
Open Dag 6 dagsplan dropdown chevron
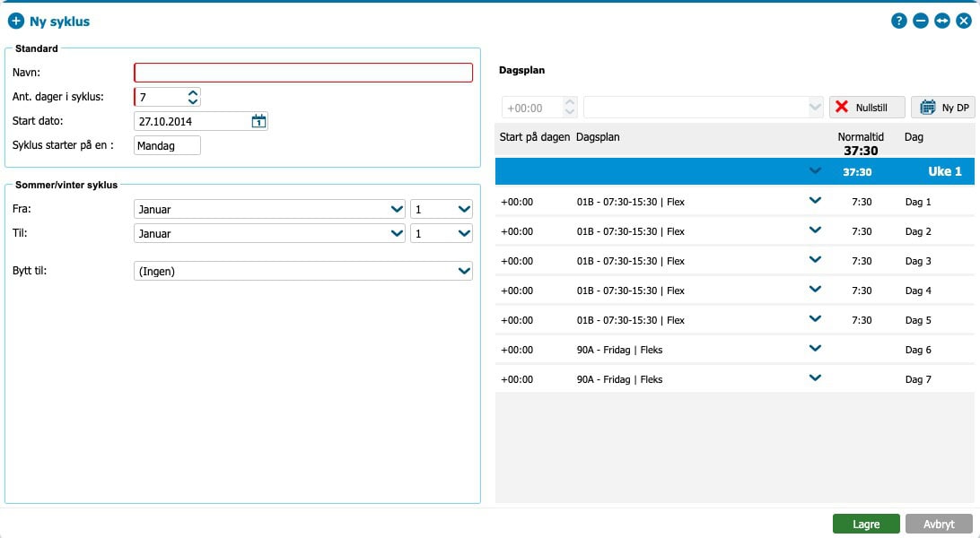pyautogui.click(x=815, y=348)
